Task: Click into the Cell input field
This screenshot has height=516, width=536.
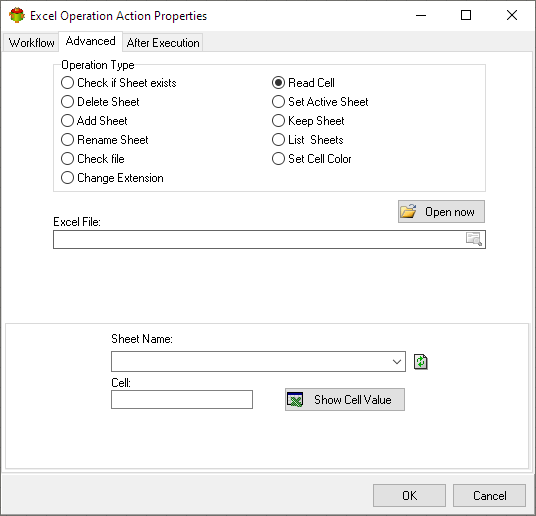Action: pos(182,399)
